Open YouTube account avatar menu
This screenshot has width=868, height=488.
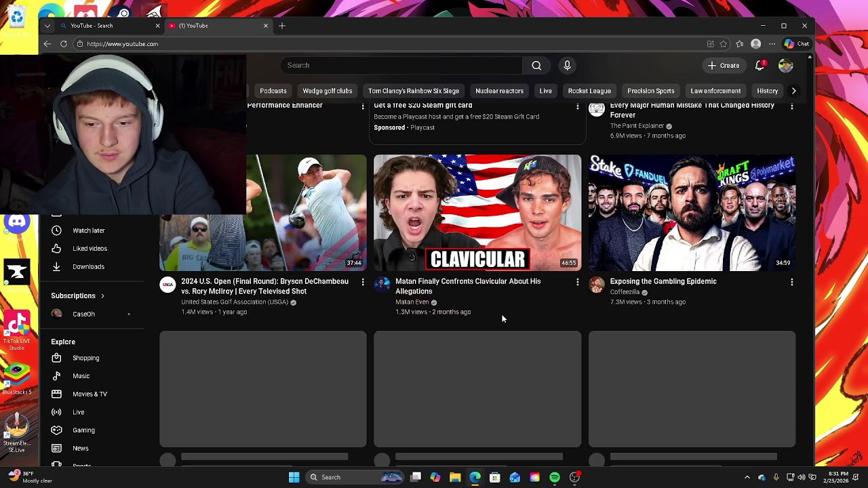785,65
